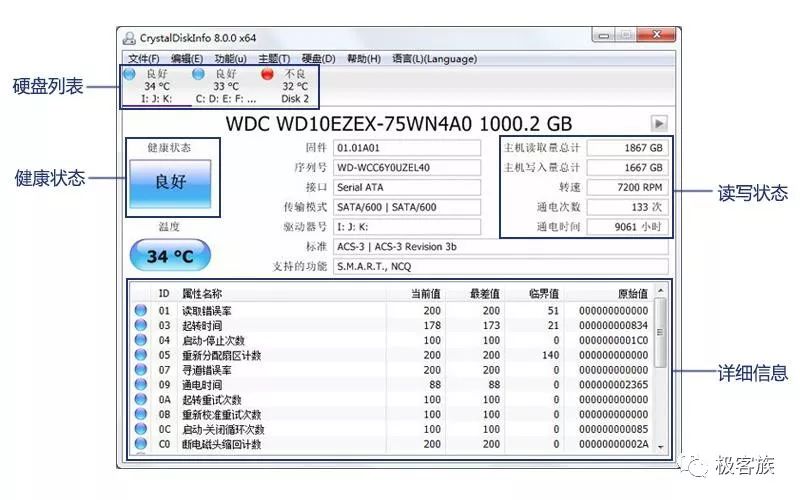Click the CrystalDiskInfo title bar app icon

tap(130, 38)
